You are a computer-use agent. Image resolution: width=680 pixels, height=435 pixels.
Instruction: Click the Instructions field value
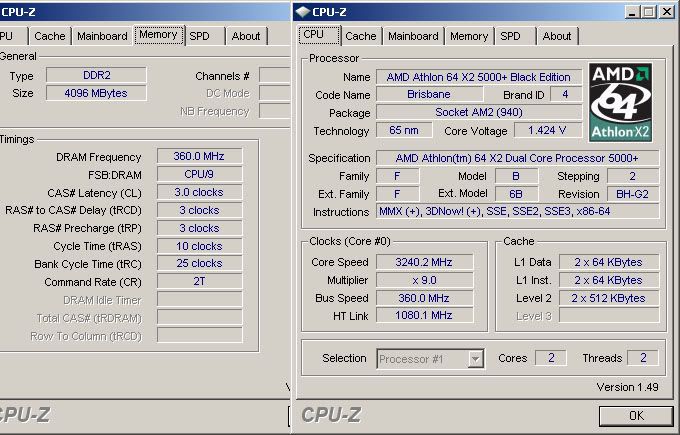tap(517, 211)
